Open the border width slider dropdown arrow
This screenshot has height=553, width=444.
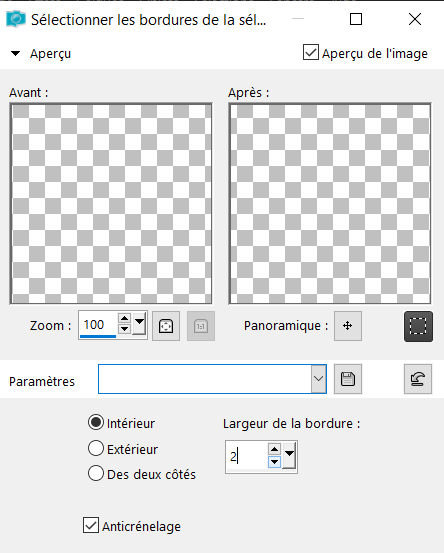click(x=289, y=455)
